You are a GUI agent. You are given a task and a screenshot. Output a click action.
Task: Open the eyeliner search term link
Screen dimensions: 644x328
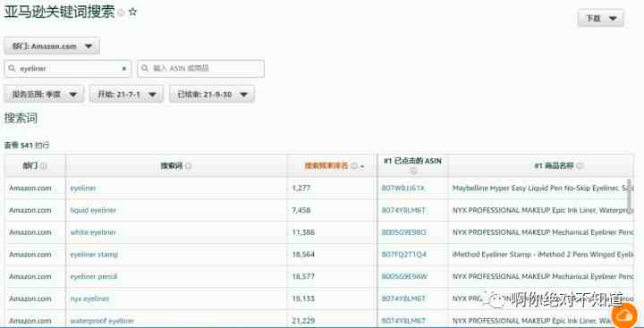point(83,188)
